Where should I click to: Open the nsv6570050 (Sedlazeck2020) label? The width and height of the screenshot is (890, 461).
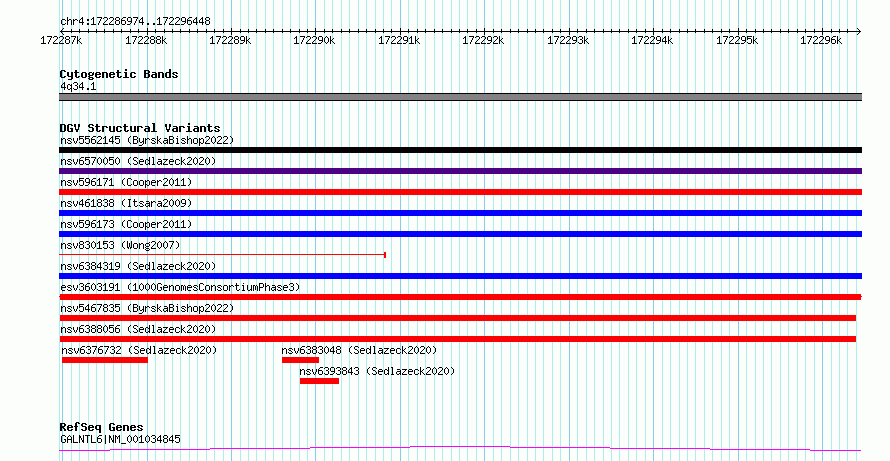tap(138, 161)
